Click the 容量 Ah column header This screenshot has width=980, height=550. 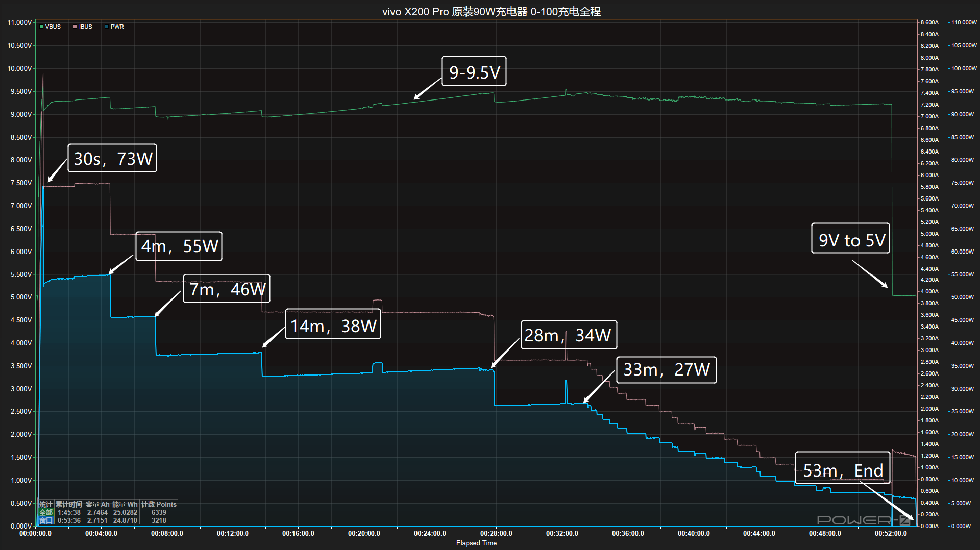coord(97,504)
